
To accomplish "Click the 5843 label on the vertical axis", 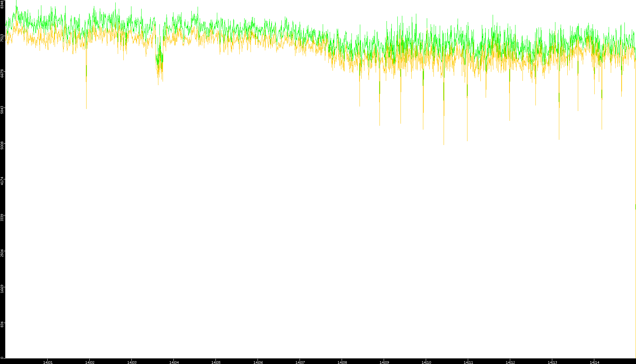I will click(2, 110).
